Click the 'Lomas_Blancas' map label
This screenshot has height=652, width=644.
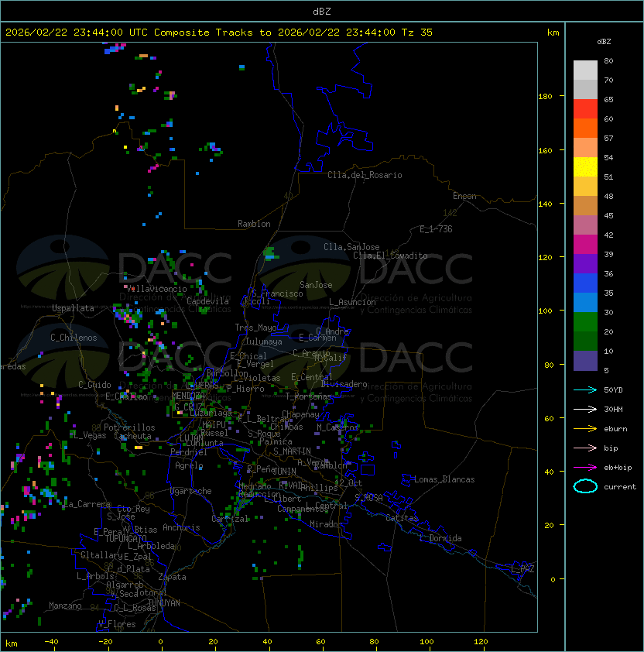pos(444,479)
